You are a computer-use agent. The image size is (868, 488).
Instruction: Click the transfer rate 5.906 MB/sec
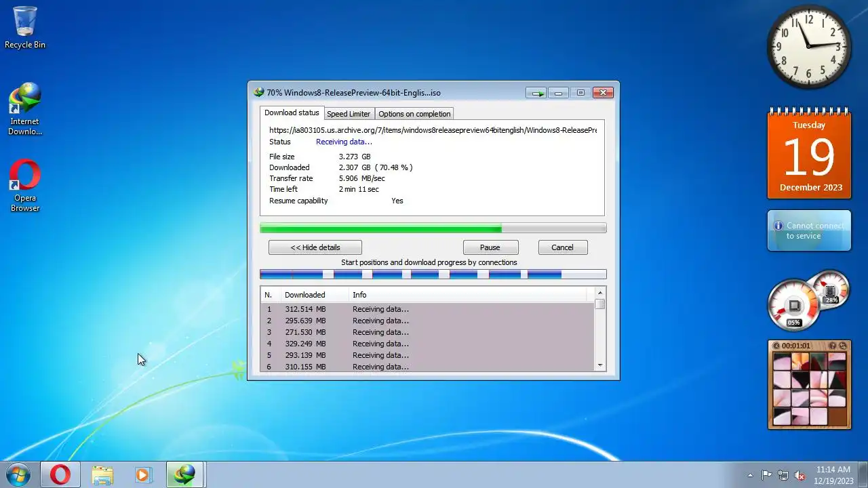(362, 178)
